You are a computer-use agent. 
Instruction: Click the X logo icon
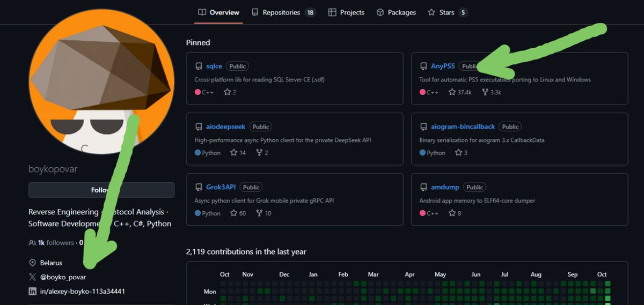32,277
